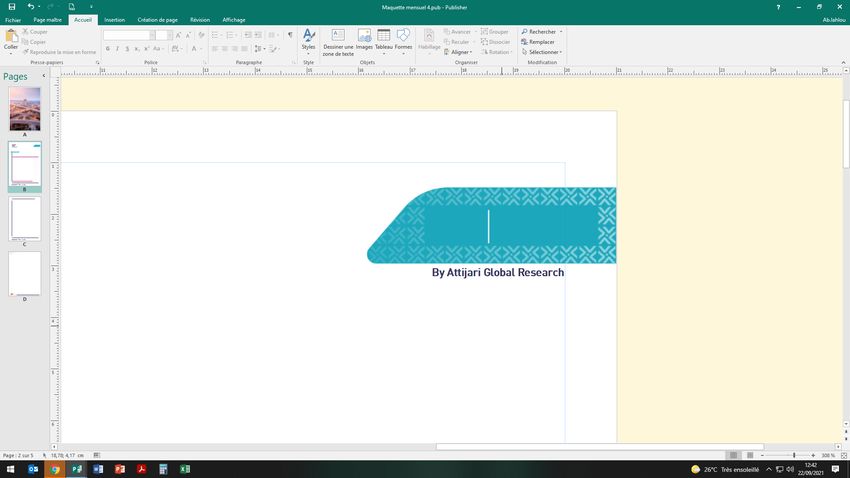Click the Reculer send backward button

tap(456, 42)
